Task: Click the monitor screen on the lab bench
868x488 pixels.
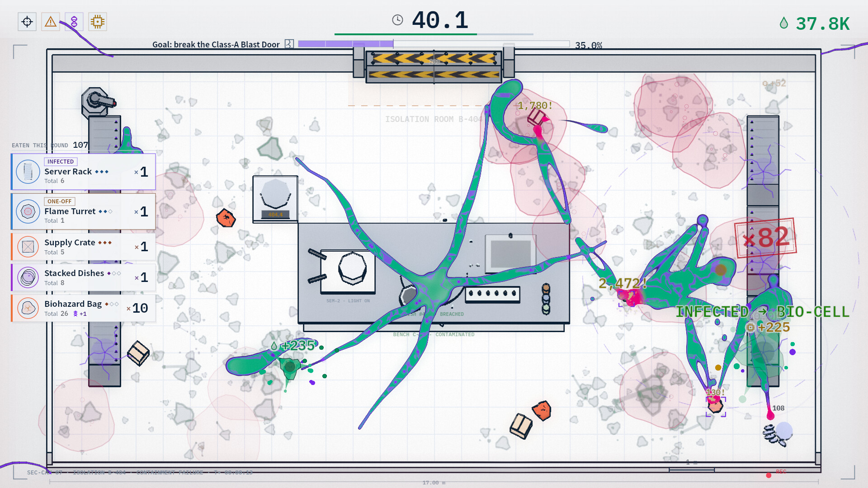Action: pos(510,253)
